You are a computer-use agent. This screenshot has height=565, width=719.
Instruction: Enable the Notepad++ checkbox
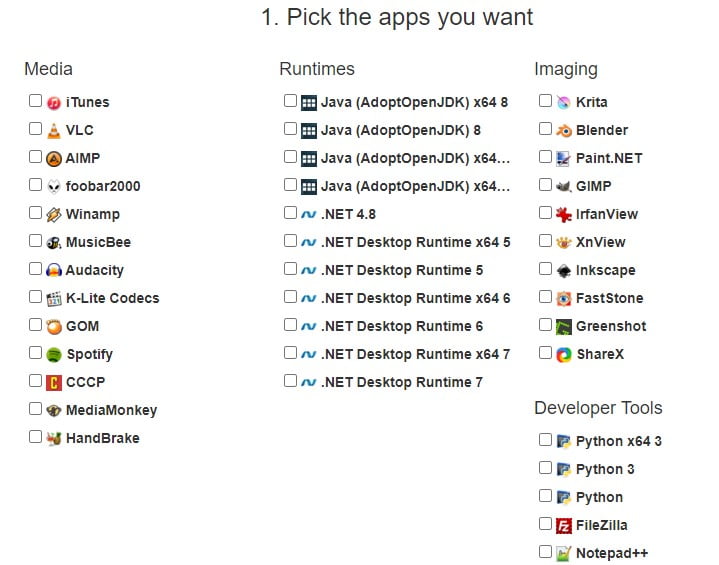tap(545, 551)
